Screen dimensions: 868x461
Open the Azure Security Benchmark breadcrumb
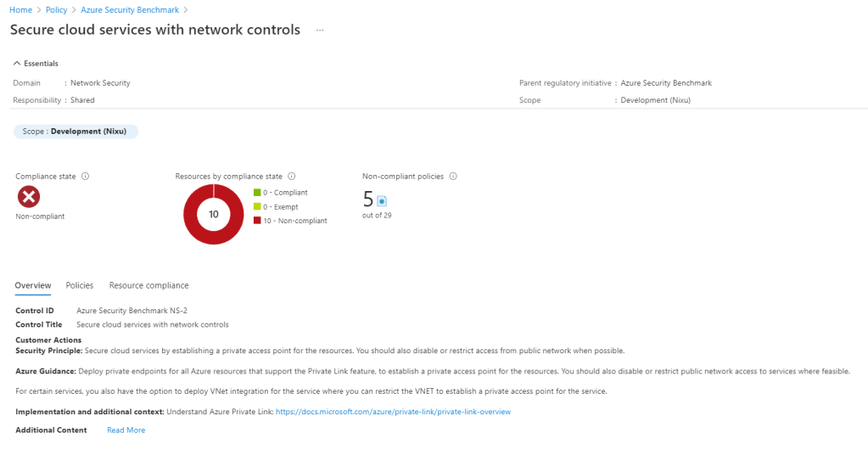(x=130, y=9)
